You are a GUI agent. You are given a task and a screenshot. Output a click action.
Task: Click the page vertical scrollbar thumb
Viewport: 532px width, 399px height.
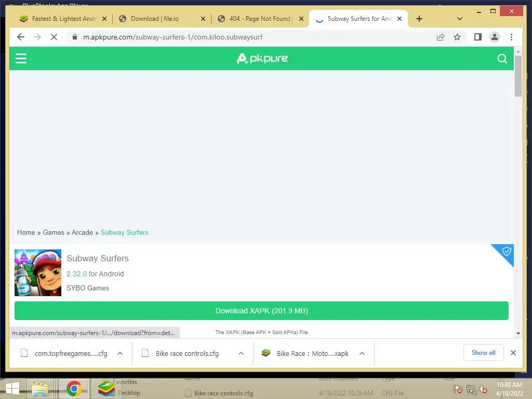tap(518, 76)
